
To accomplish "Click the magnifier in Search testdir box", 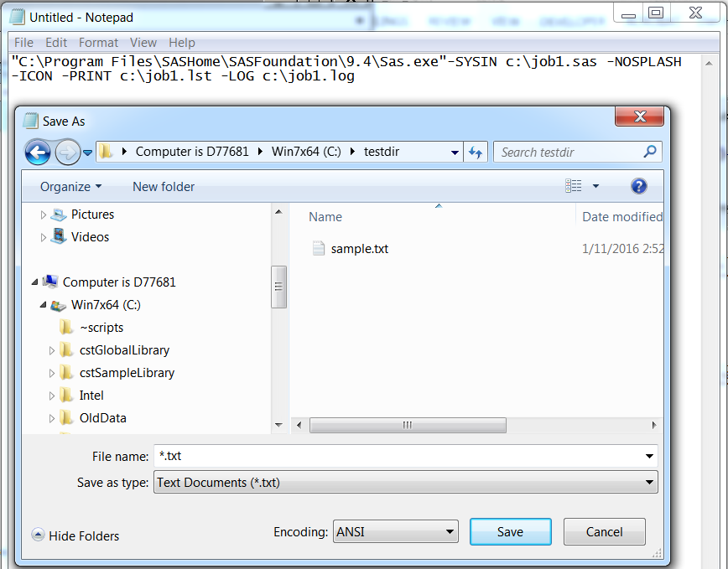I will point(651,152).
